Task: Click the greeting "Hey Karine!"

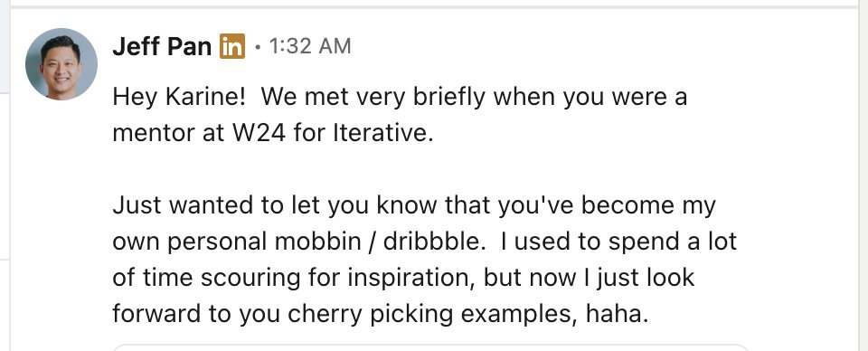Action: [x=179, y=98]
